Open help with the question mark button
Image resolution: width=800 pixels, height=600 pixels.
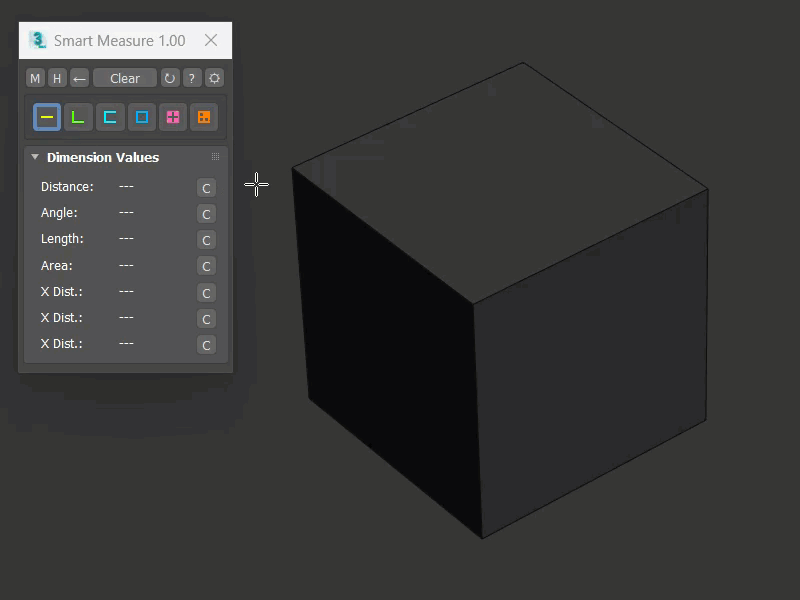pos(192,78)
